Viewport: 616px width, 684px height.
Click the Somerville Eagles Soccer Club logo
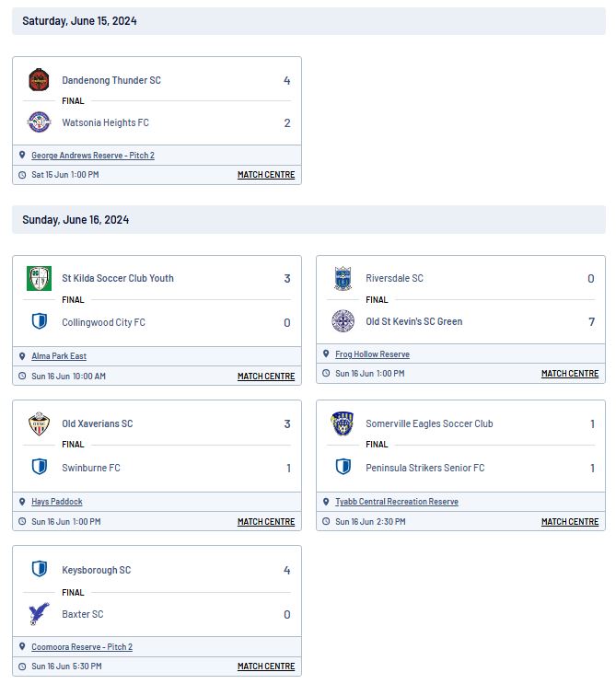coord(343,423)
